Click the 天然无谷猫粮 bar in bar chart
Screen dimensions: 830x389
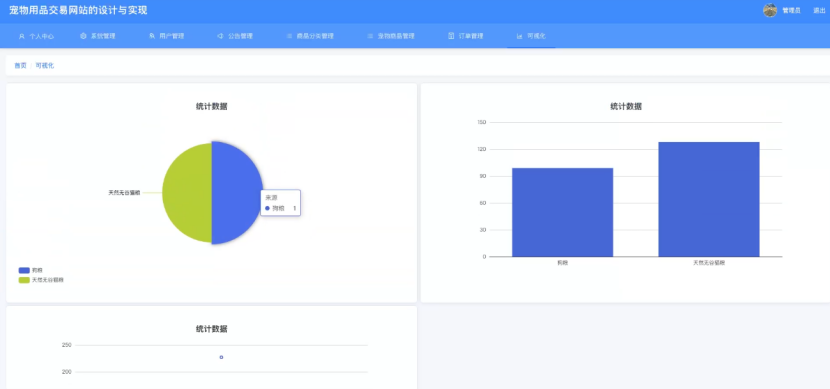coord(709,200)
